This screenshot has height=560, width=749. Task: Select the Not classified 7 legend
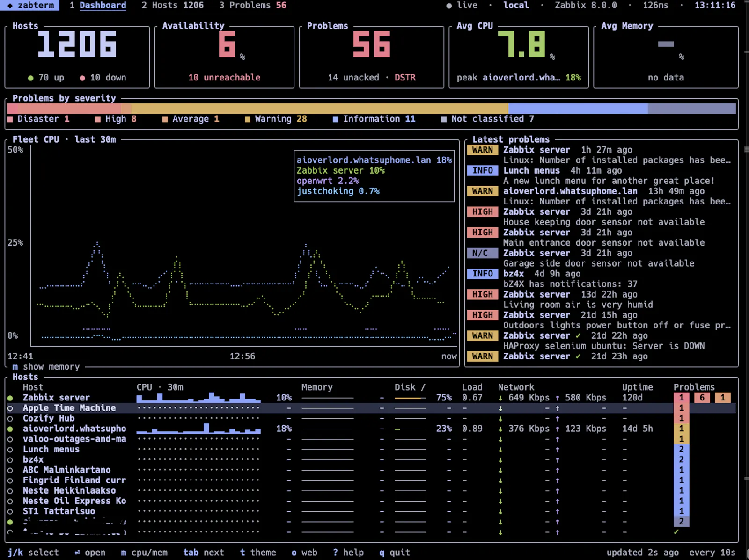point(487,119)
